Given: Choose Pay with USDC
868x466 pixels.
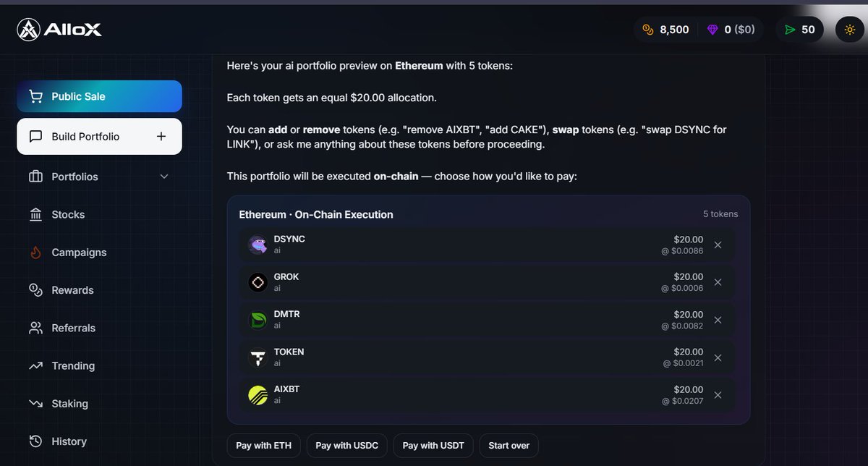Looking at the screenshot, I should (346, 445).
